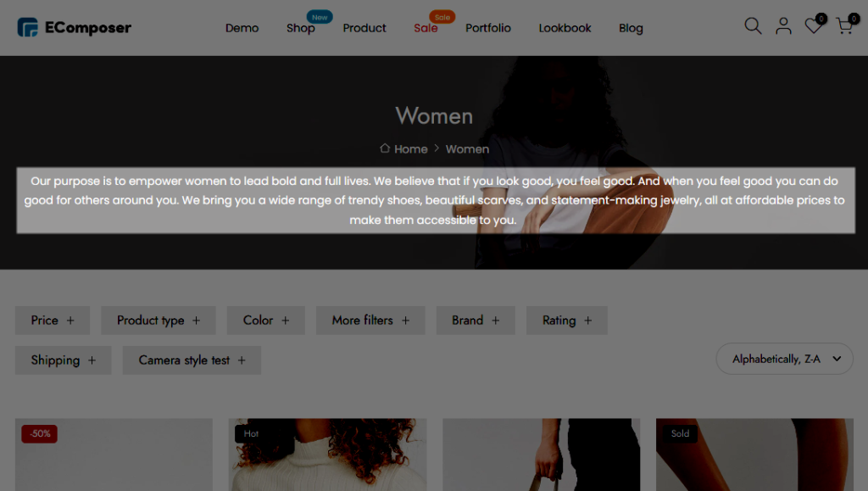The width and height of the screenshot is (868, 491).
Task: Open the search icon in header
Action: [753, 26]
